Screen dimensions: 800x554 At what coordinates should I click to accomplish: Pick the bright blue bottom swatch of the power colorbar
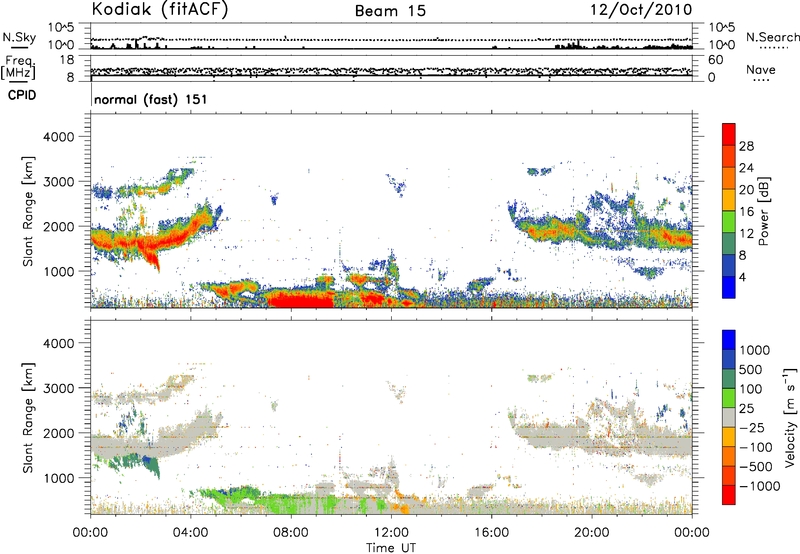click(729, 288)
